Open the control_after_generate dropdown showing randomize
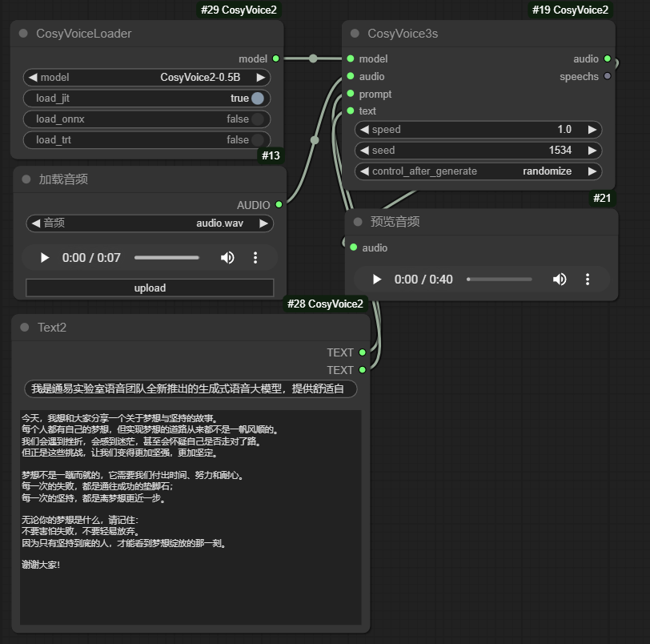 pos(479,171)
